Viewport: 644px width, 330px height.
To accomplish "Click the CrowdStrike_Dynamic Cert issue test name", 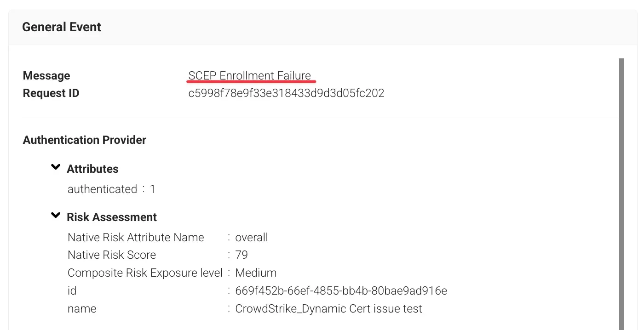I will [328, 309].
